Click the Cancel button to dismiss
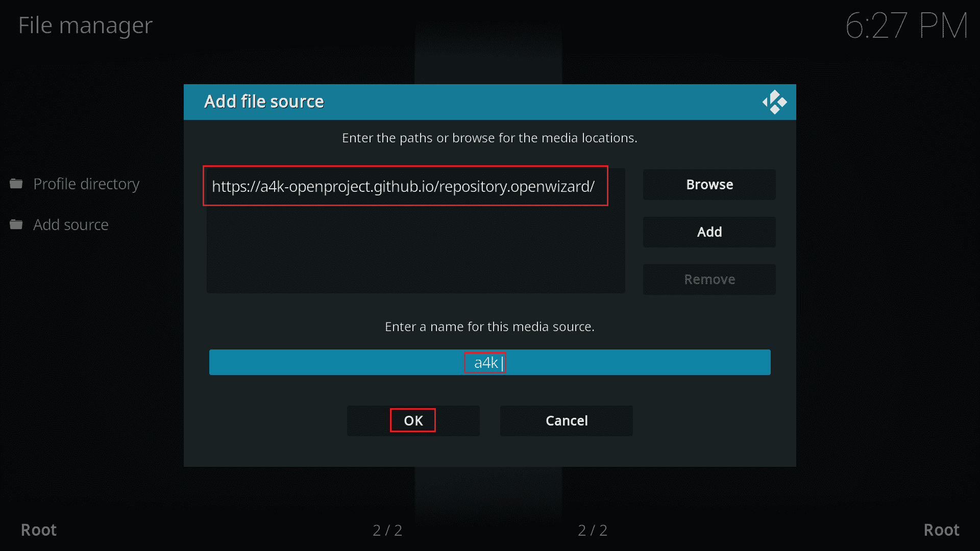Viewport: 980px width, 551px height. coord(567,420)
